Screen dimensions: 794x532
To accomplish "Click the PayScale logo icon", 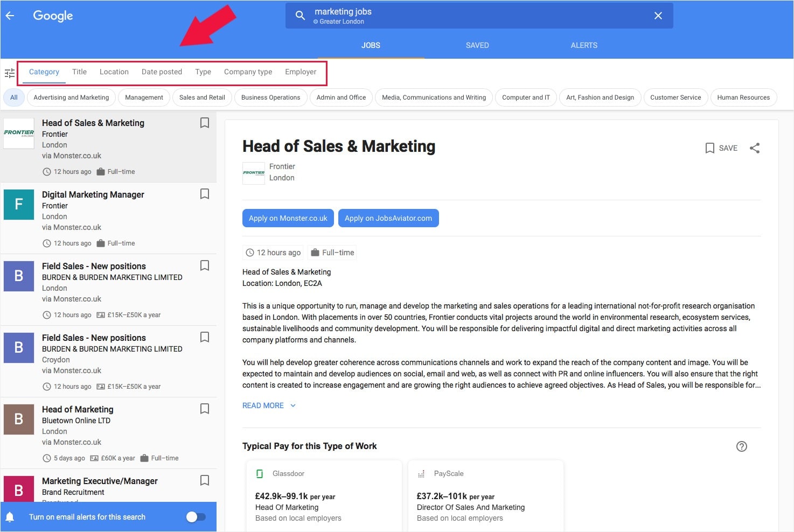I will point(421,474).
